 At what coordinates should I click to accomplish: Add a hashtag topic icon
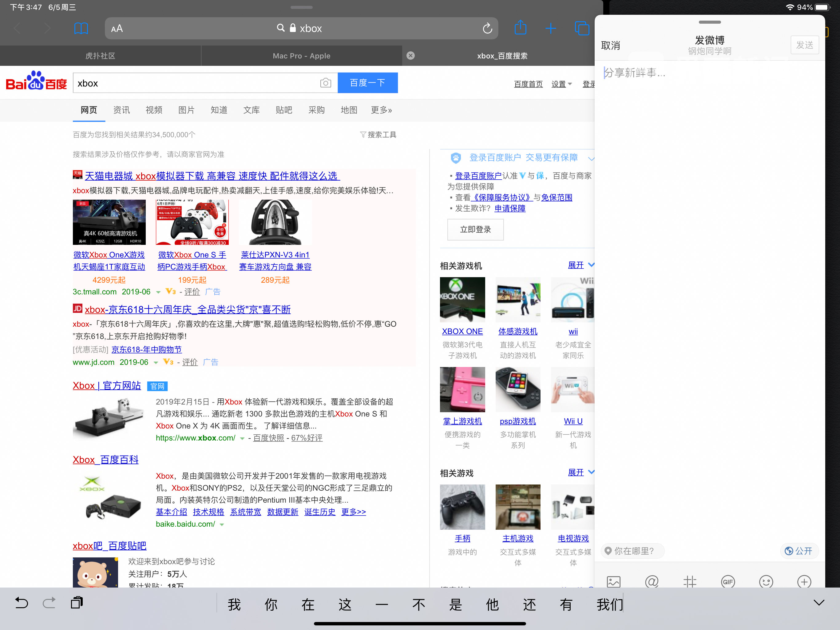[690, 581]
